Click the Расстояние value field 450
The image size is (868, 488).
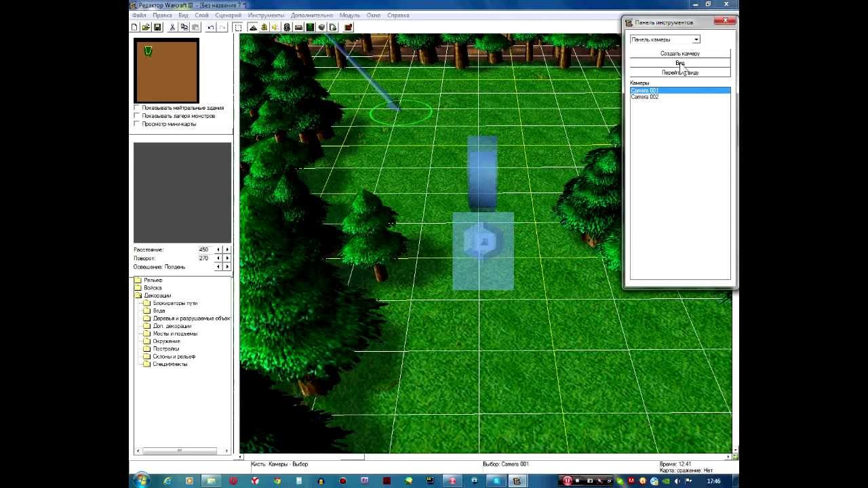pos(203,249)
